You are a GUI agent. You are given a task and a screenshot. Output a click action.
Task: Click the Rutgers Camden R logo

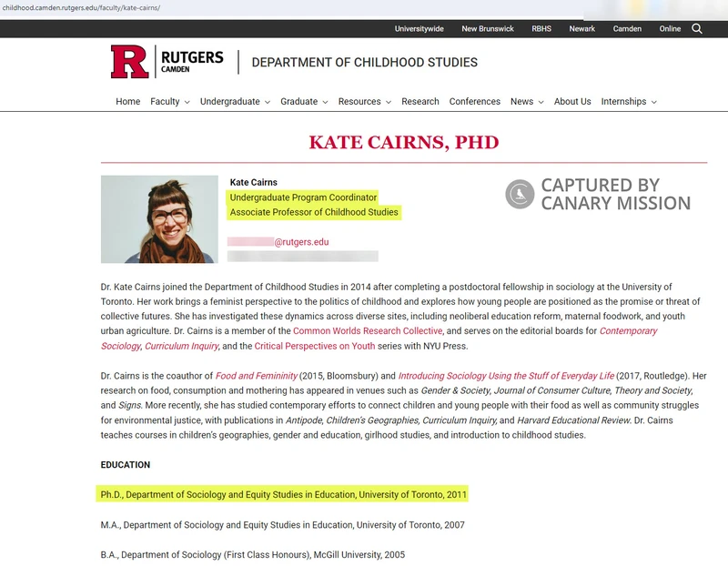coord(129,62)
